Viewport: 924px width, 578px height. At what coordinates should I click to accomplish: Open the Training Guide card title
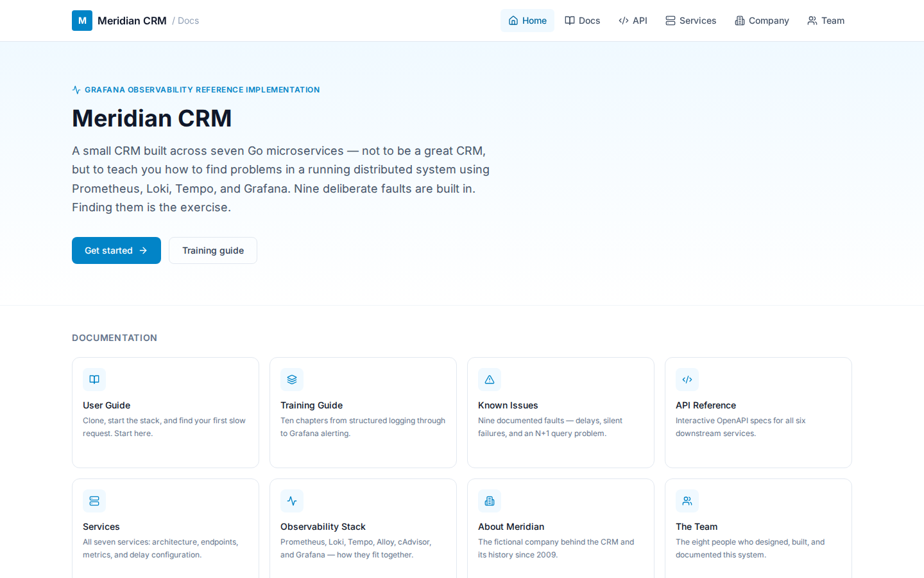[x=311, y=405]
